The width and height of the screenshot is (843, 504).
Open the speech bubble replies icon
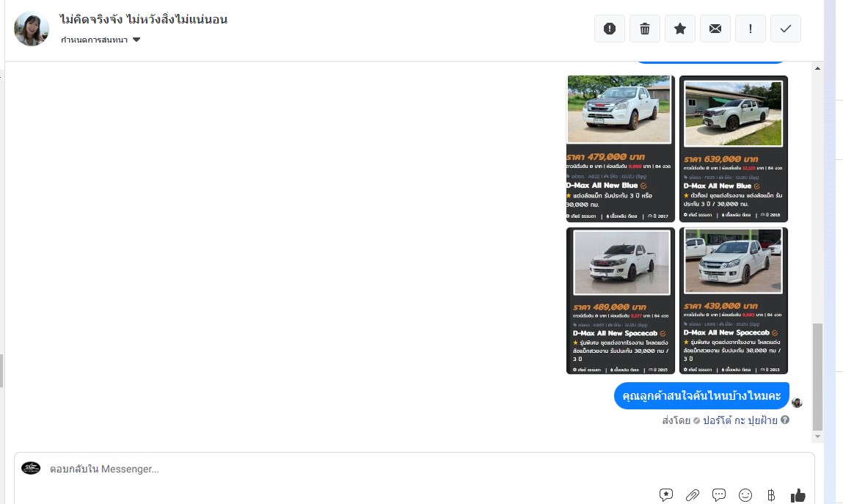(x=719, y=495)
